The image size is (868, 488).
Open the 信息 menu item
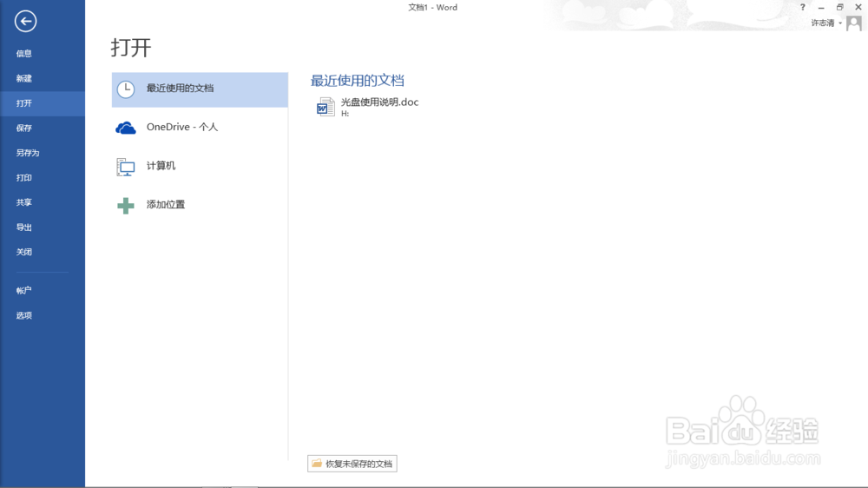[43, 54]
